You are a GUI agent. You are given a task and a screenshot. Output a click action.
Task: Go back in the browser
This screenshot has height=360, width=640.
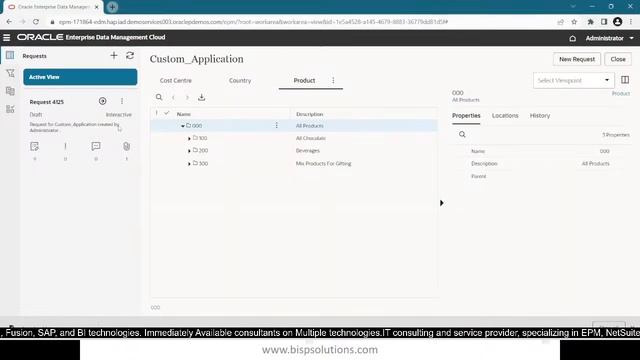(x=9, y=22)
